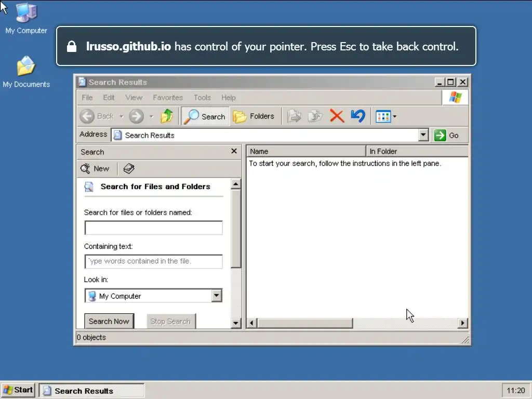532x399 pixels.
Task: Click the Views grid icon
Action: click(x=383, y=117)
